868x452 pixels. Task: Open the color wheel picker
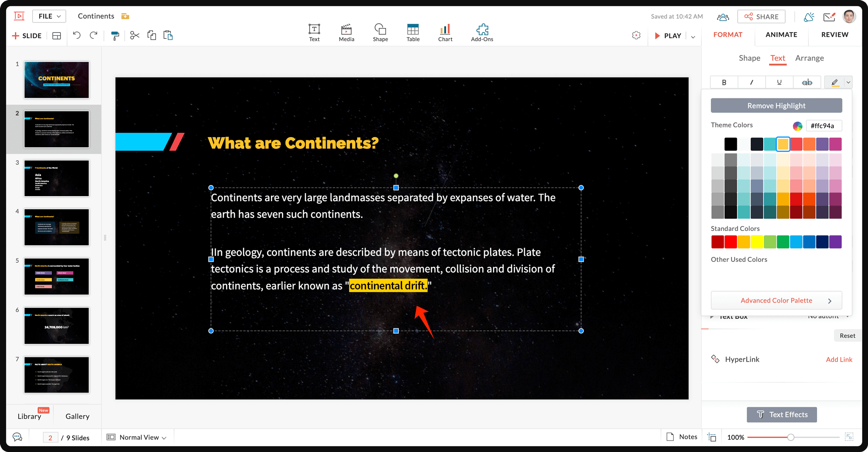click(x=798, y=126)
